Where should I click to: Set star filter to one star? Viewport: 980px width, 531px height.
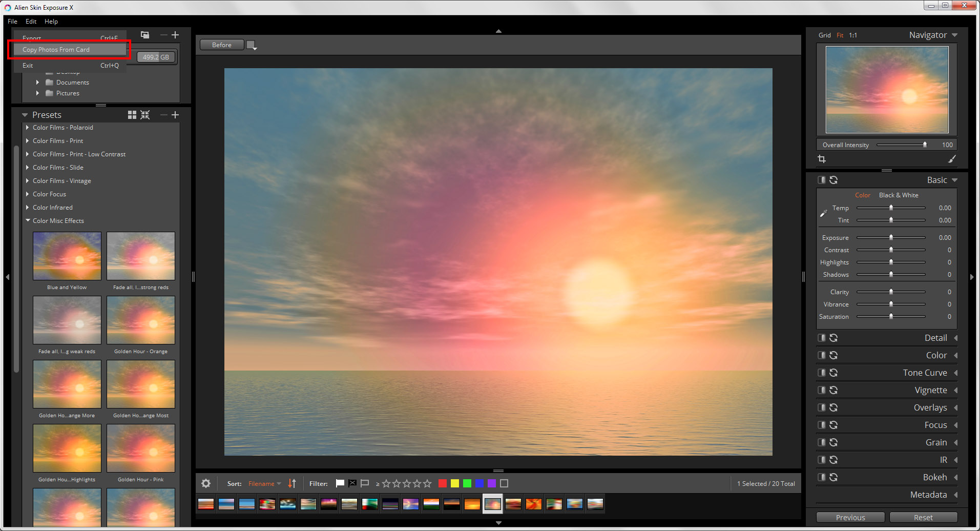point(386,483)
